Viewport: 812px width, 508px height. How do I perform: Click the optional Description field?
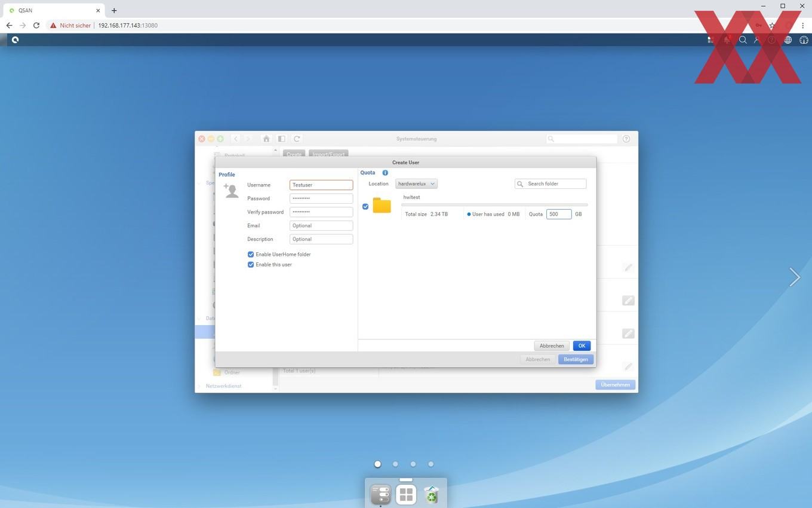tap(321, 239)
